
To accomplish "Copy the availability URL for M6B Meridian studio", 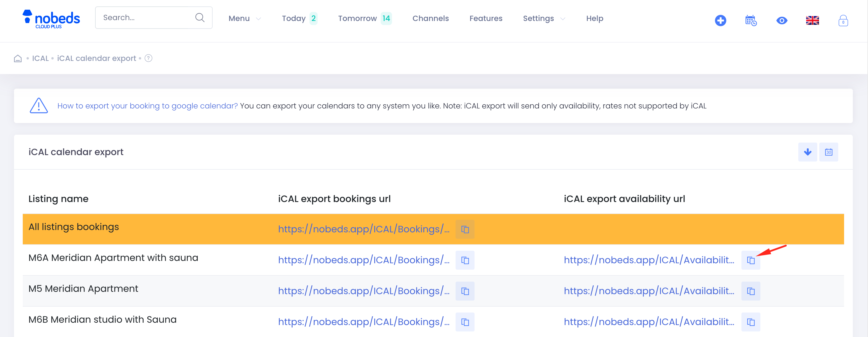I will point(751,322).
